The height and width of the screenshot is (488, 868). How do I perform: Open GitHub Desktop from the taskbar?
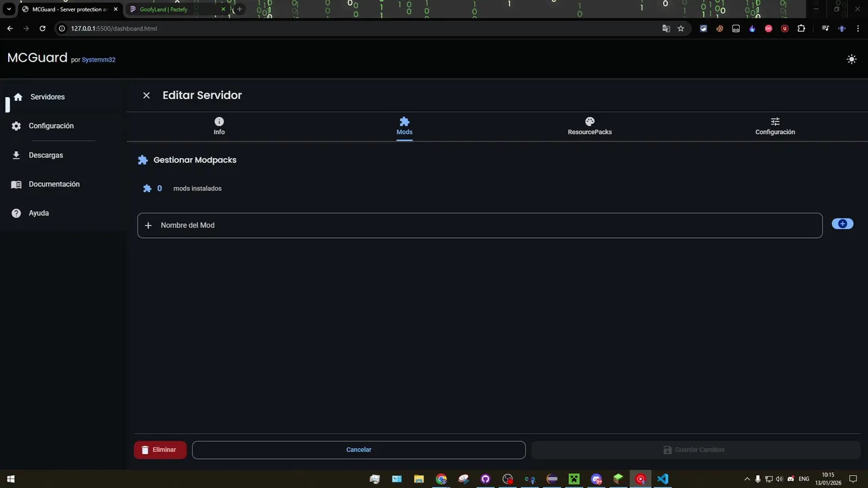pyautogui.click(x=486, y=479)
